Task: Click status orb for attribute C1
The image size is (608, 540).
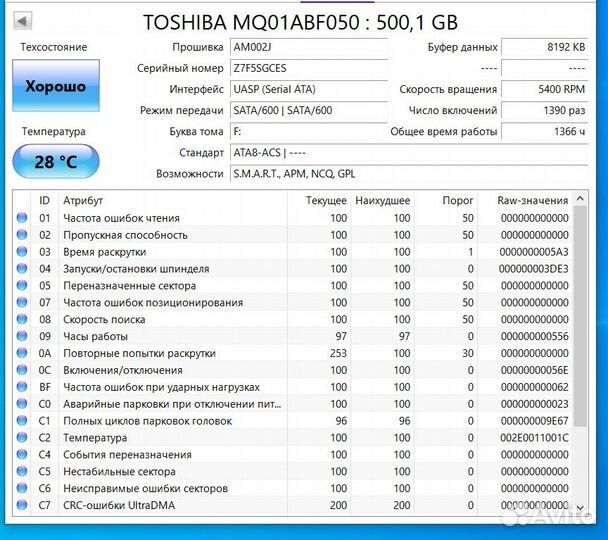Action: (x=22, y=421)
